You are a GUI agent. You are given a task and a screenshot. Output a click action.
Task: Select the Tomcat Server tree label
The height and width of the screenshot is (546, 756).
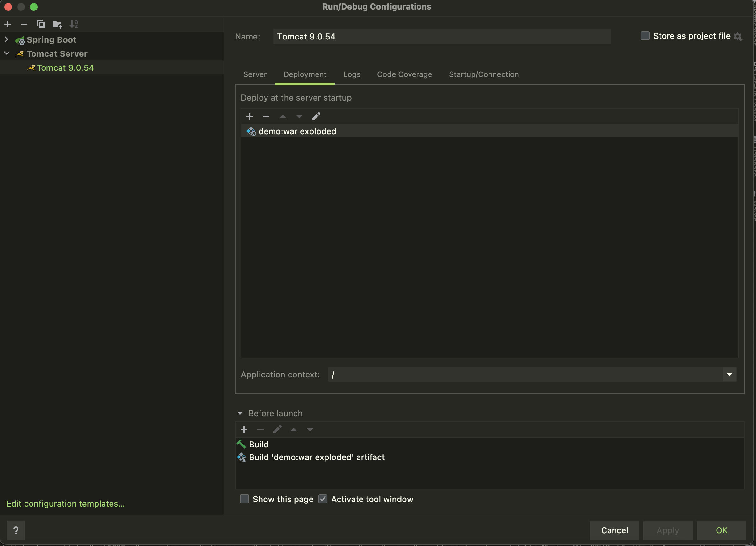coord(57,54)
